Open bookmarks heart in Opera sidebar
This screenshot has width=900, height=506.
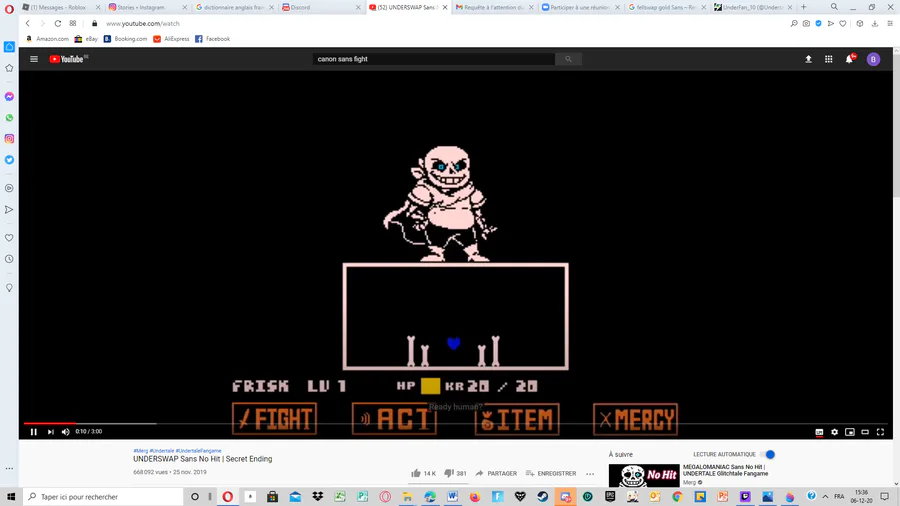point(9,238)
